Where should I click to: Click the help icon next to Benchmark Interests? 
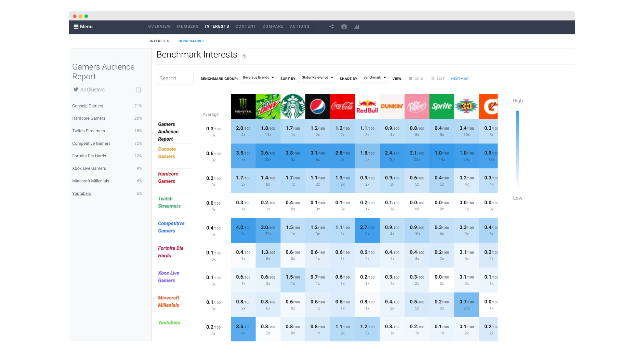[x=244, y=56]
